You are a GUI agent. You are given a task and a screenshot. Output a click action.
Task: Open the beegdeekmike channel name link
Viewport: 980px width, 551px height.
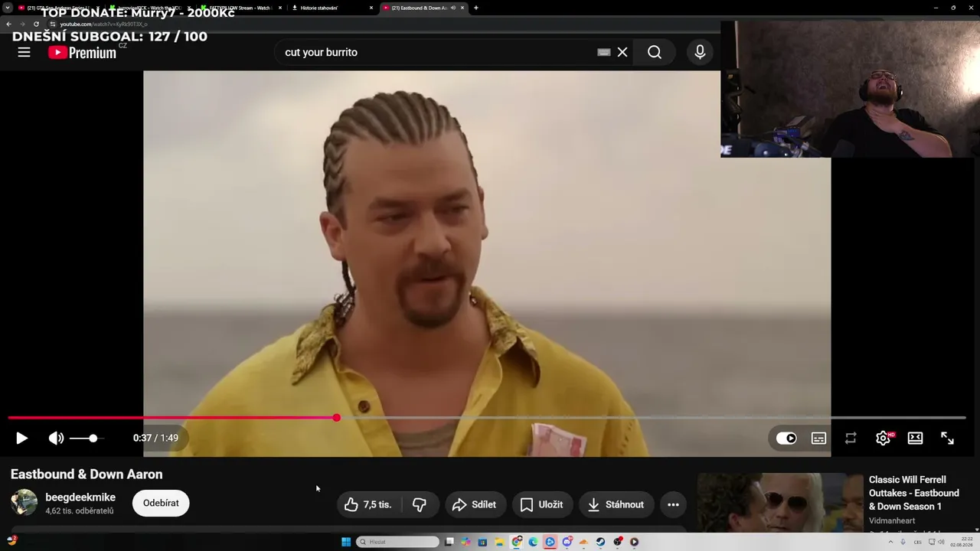point(80,497)
